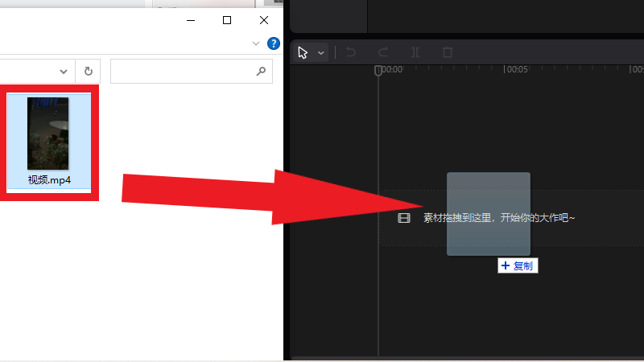Click the playhead handle at 00:00

(378, 71)
